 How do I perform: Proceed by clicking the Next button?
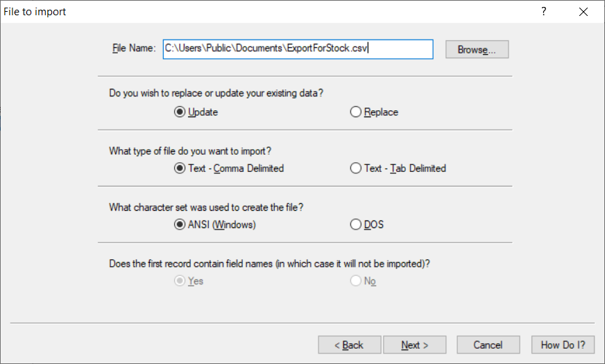click(415, 345)
